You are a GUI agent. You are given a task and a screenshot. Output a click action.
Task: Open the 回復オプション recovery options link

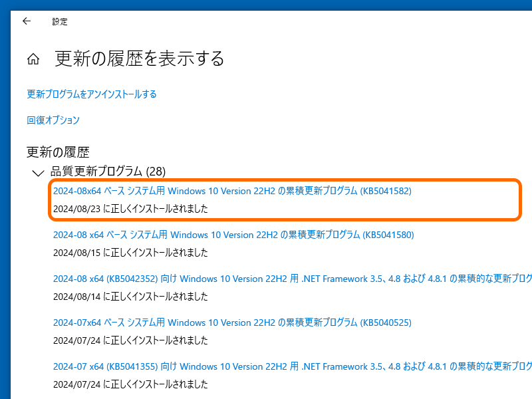pos(53,120)
